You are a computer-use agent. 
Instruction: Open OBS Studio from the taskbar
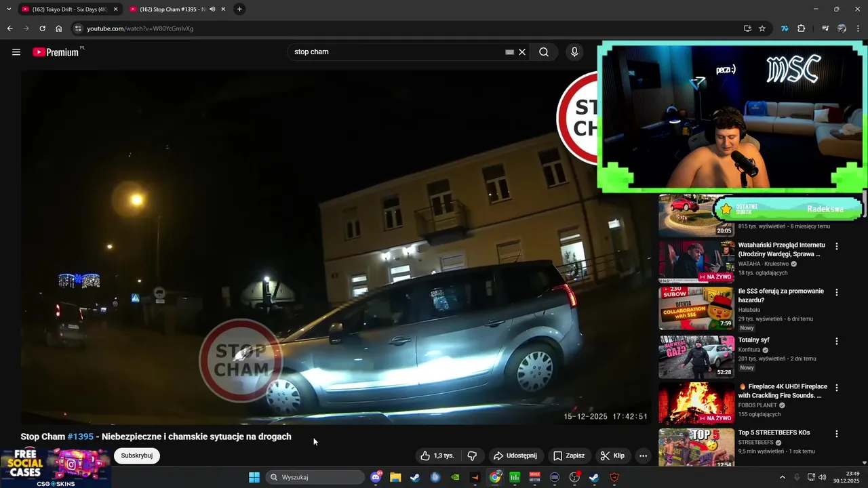click(x=574, y=477)
